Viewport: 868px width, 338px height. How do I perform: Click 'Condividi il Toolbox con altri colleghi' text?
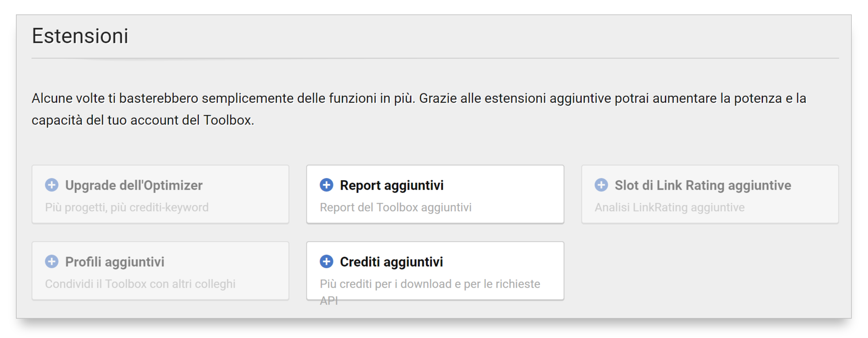[140, 284]
